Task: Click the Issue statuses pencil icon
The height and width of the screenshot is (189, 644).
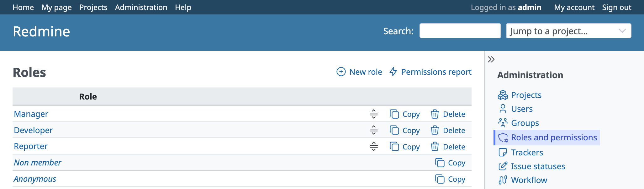Action: (503, 166)
